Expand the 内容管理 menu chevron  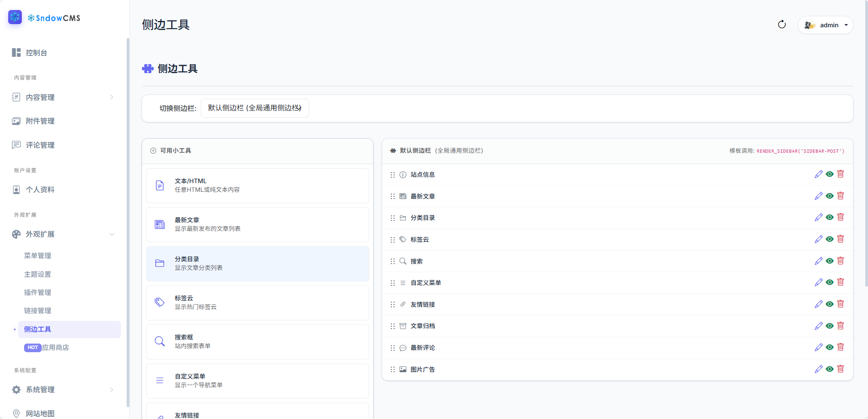[x=112, y=97]
